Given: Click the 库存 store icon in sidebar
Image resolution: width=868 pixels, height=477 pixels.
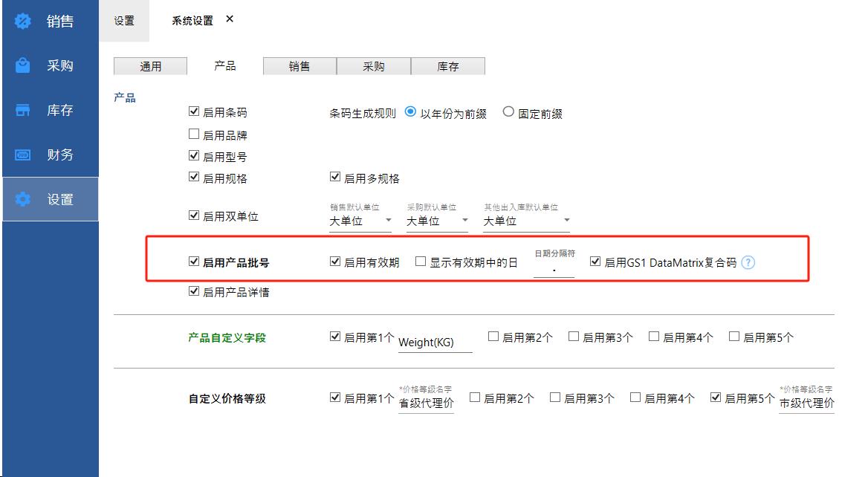Looking at the screenshot, I should point(23,110).
